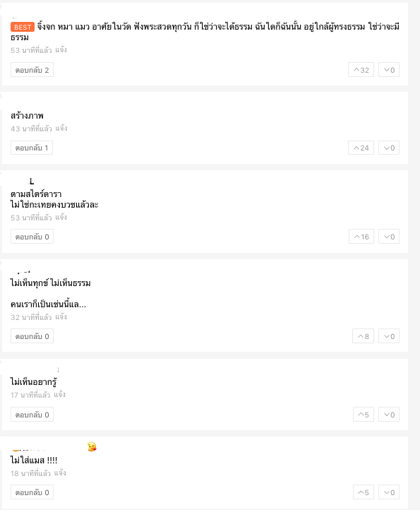Upvote the BEST comment with 32 votes

[x=361, y=70]
